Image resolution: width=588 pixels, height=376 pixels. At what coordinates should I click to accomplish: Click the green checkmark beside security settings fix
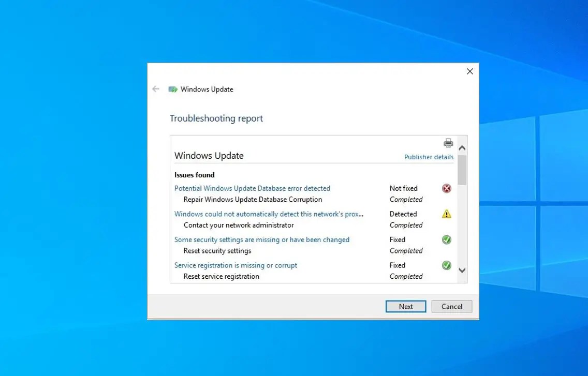(446, 239)
